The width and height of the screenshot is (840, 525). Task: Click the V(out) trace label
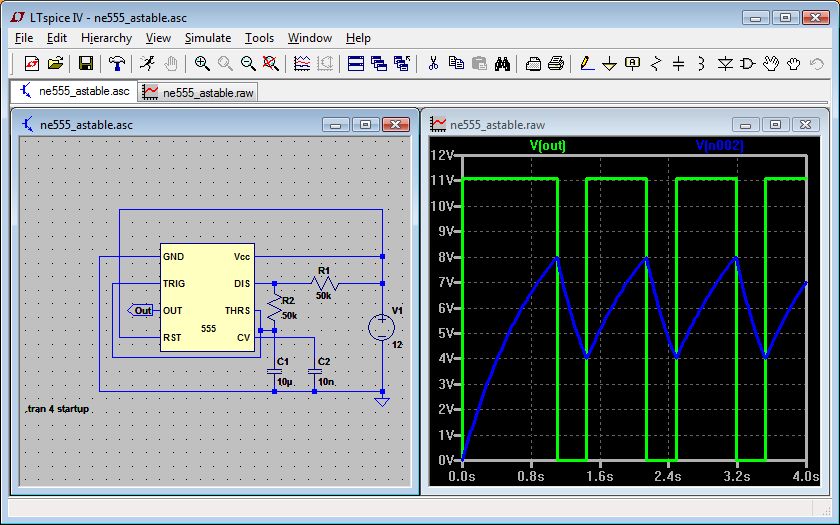coord(548,145)
